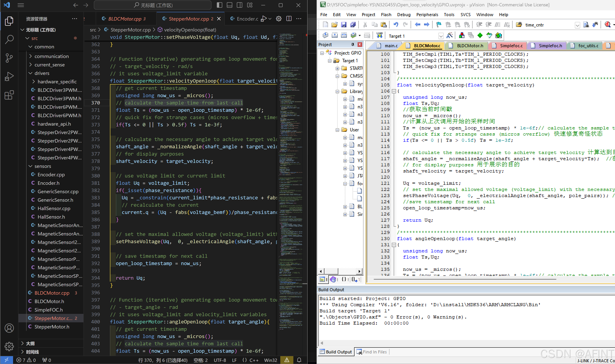The image size is (615, 364).
Task: Click Comment Selection icon in µVision
Action: (x=498, y=25)
